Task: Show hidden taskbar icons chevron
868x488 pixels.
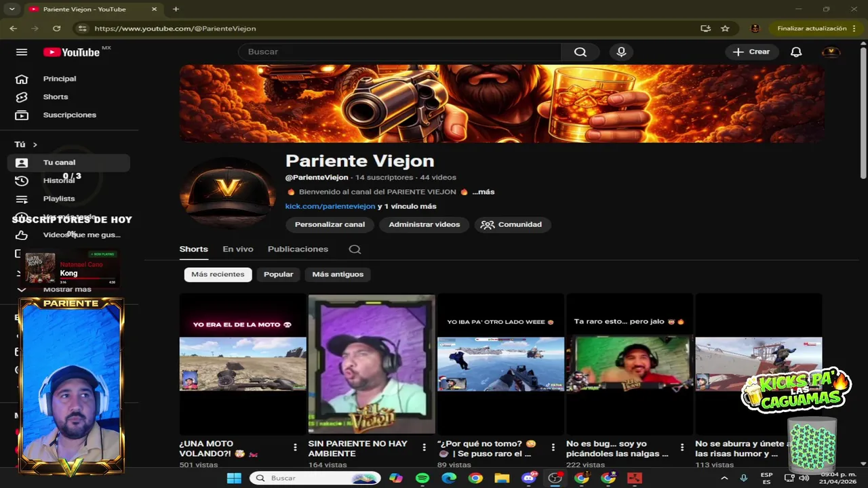Action: (724, 478)
